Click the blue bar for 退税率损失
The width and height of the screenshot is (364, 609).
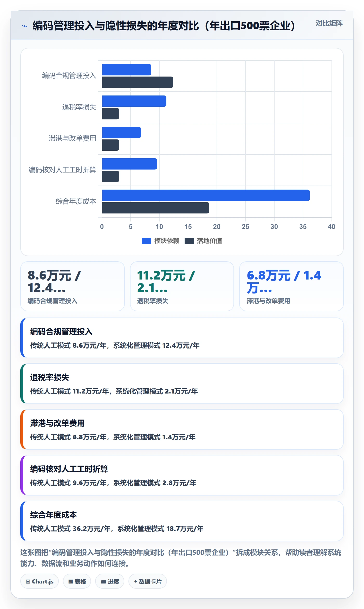click(x=134, y=101)
